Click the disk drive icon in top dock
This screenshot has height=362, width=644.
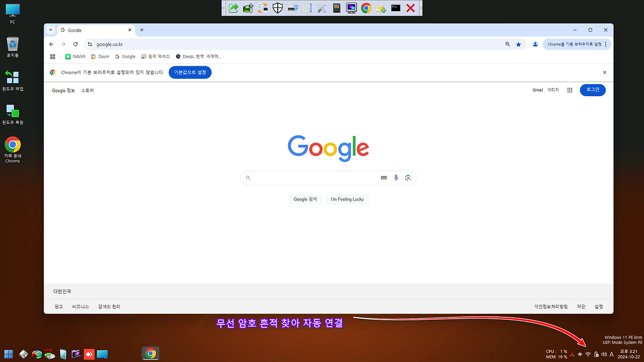[292, 8]
